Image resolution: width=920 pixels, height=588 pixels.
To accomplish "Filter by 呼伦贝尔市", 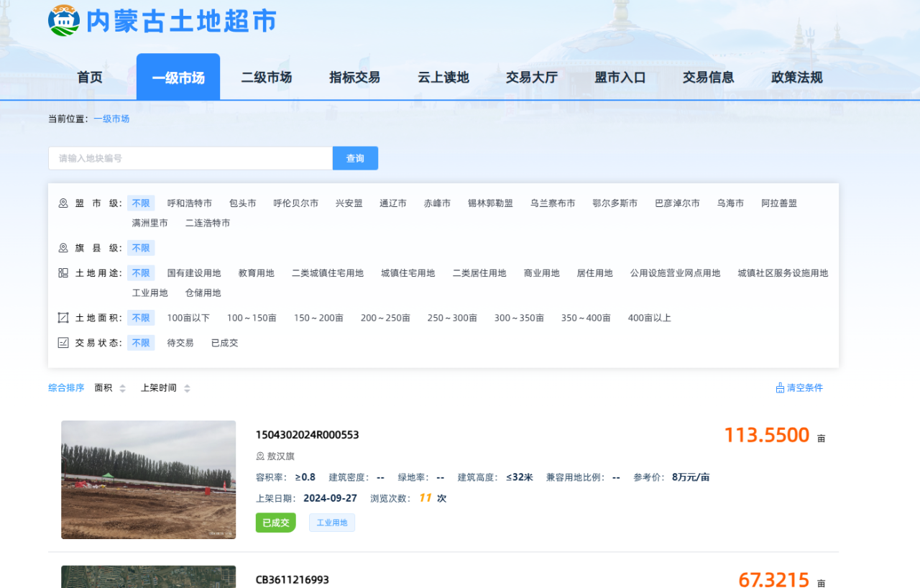I will [x=296, y=203].
